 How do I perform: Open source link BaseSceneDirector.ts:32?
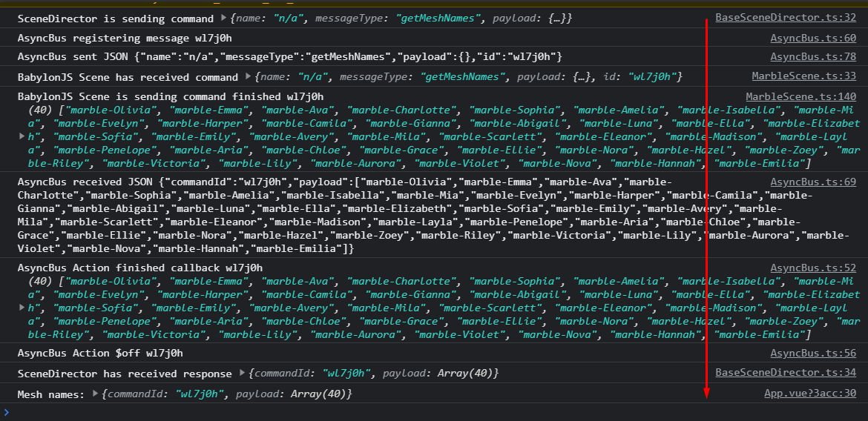coord(786,17)
